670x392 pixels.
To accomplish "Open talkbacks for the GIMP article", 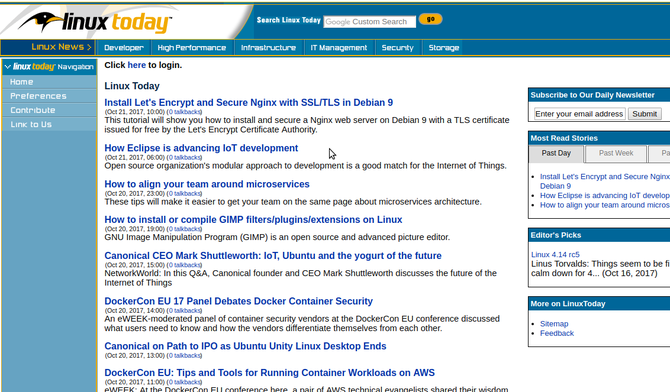I will [184, 229].
